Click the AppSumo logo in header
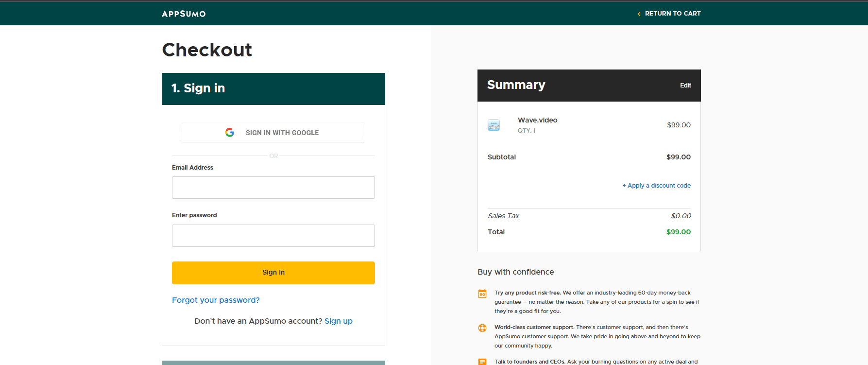The height and width of the screenshot is (365, 868). [x=184, y=14]
